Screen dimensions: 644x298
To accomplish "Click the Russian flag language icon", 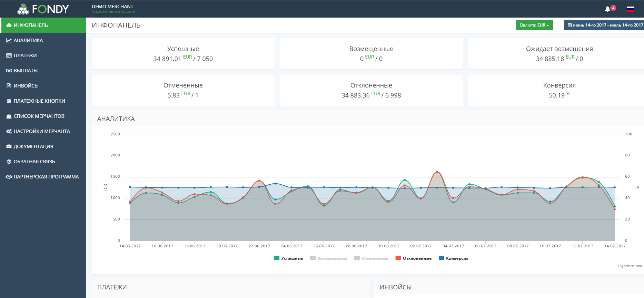I will (x=630, y=9).
